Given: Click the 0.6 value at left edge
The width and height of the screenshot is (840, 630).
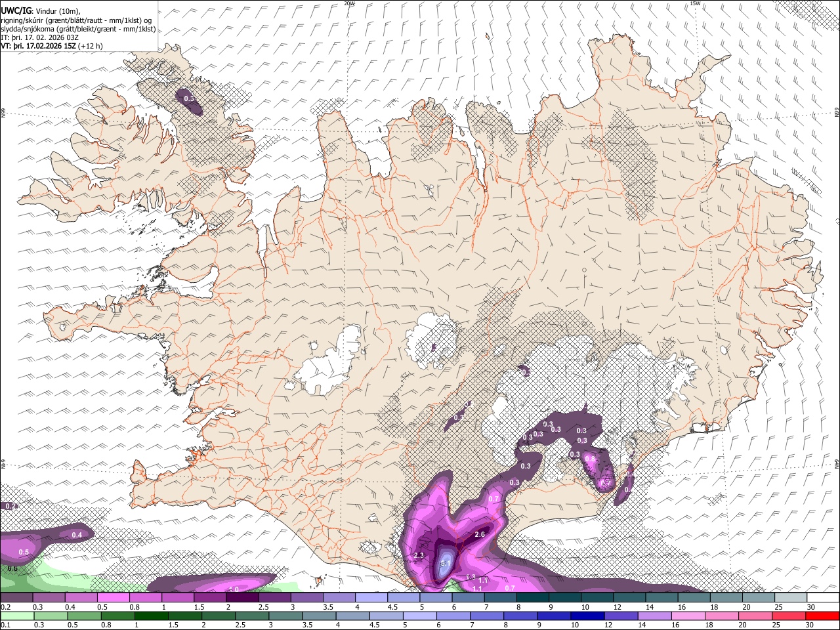Looking at the screenshot, I should coord(12,568).
